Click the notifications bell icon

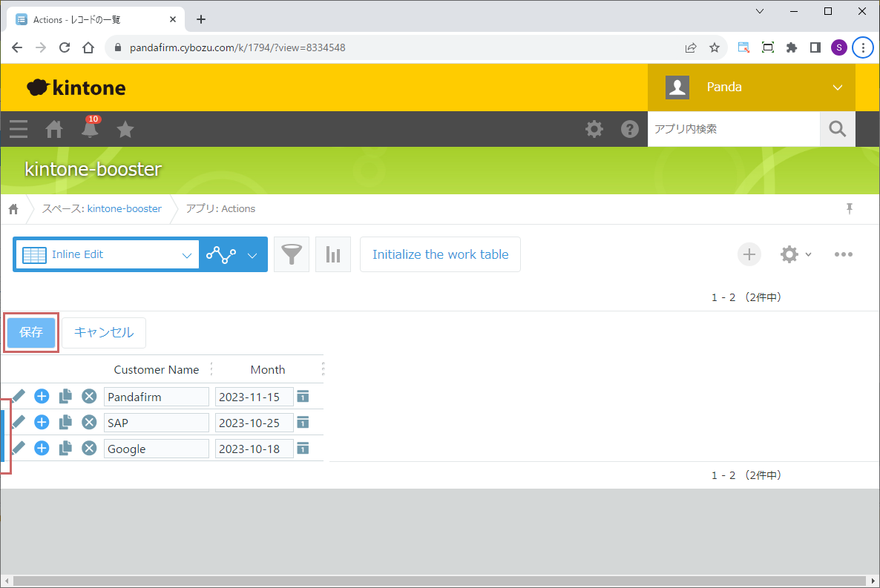[x=90, y=129]
